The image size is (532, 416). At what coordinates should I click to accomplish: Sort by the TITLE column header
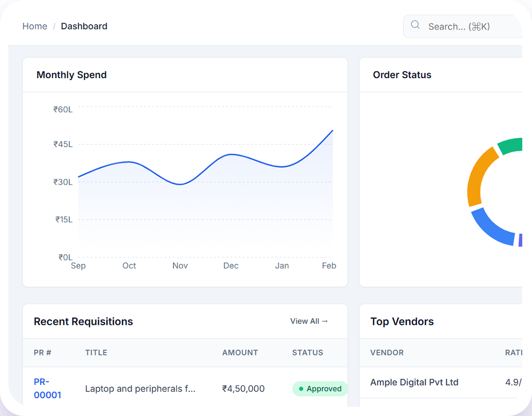click(x=96, y=353)
